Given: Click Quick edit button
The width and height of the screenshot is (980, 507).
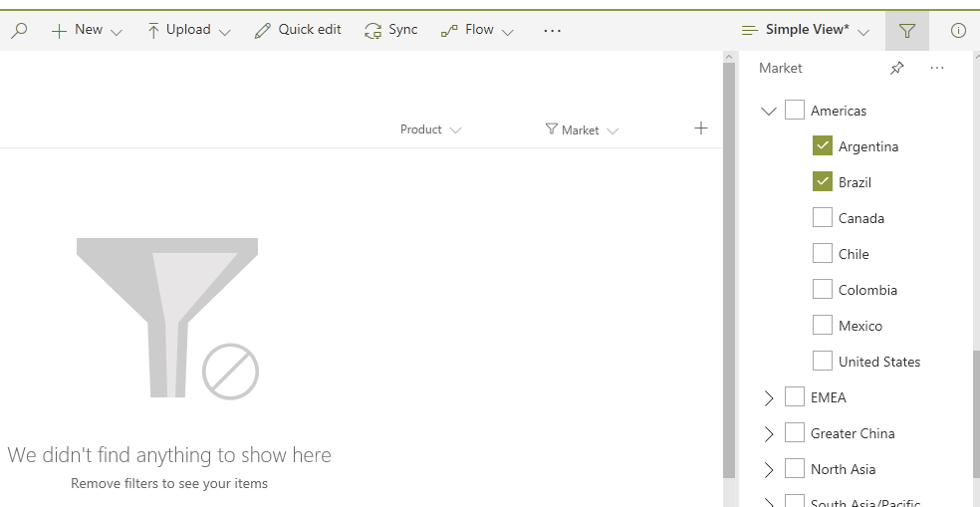Looking at the screenshot, I should click(299, 30).
